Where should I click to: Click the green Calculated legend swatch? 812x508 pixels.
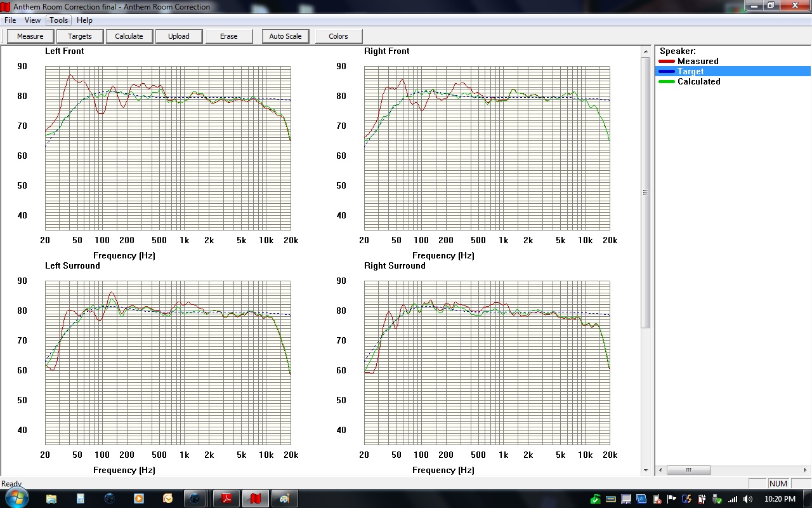667,82
